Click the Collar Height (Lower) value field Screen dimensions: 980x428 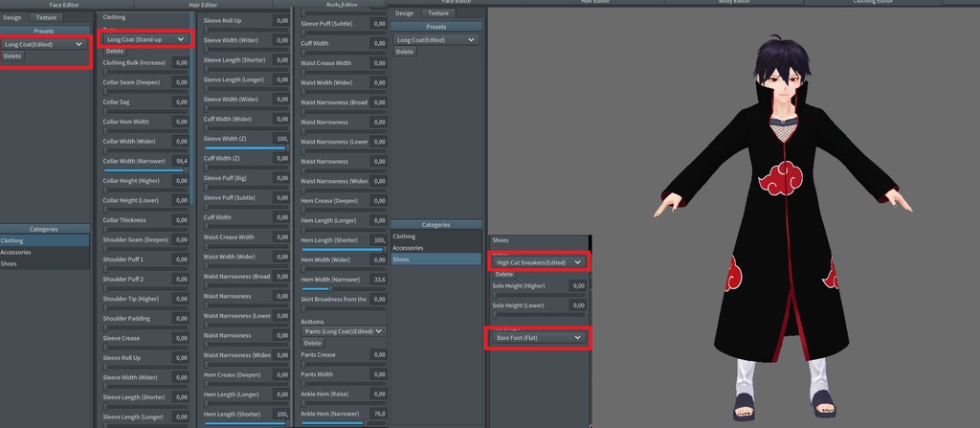pyautogui.click(x=179, y=200)
